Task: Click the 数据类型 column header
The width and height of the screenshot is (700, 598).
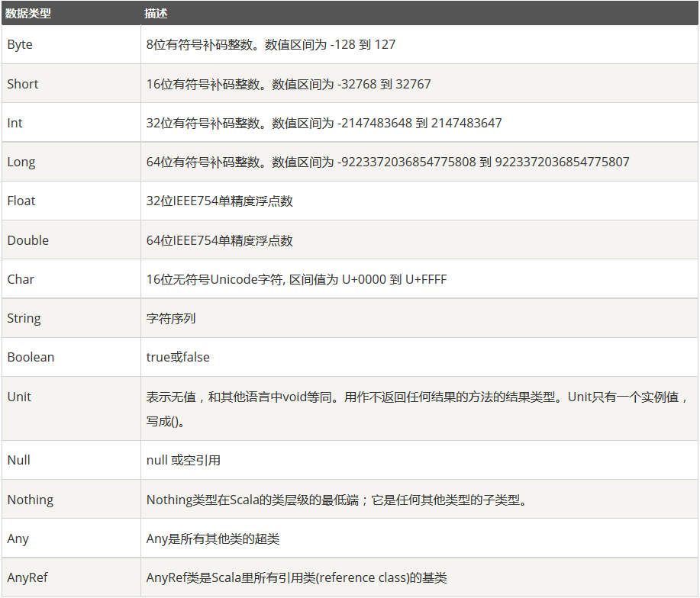Action: coord(72,13)
